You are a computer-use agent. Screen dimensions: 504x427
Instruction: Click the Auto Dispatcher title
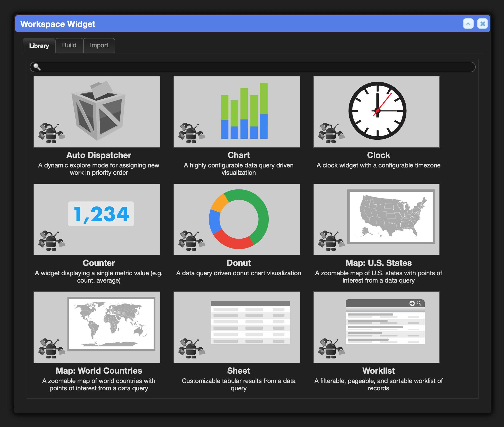(99, 155)
